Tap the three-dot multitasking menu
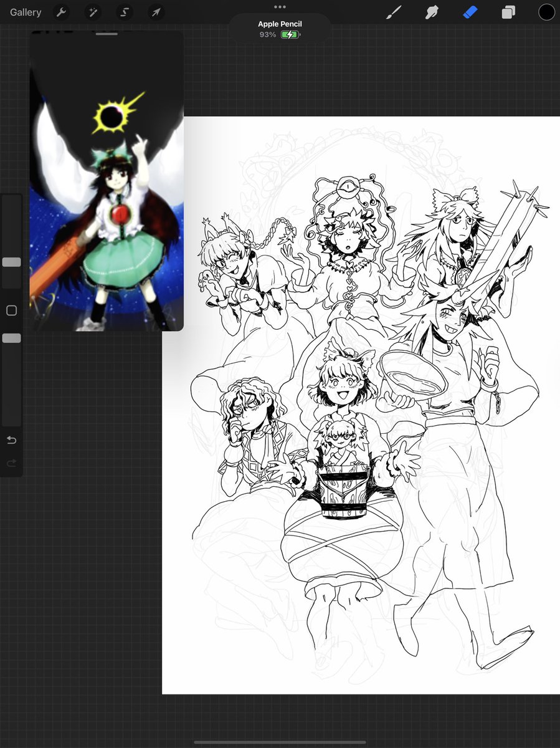This screenshot has width=560, height=748. coord(280,7)
